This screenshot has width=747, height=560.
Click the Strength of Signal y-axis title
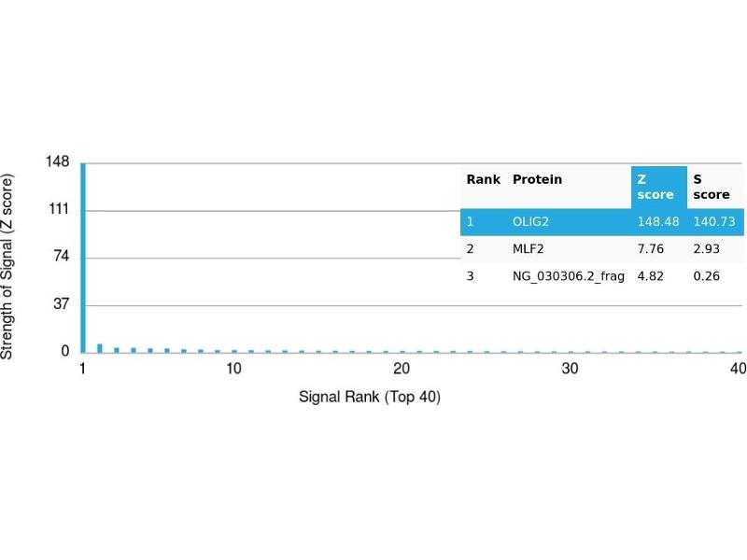tap(8, 266)
